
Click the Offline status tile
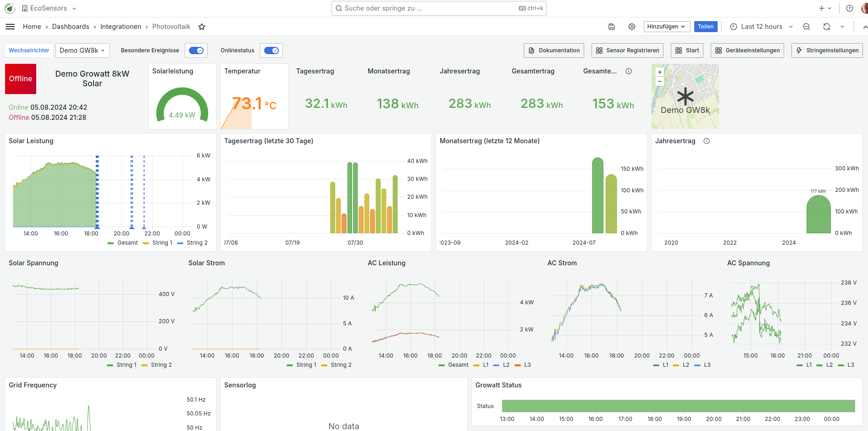pos(21,79)
